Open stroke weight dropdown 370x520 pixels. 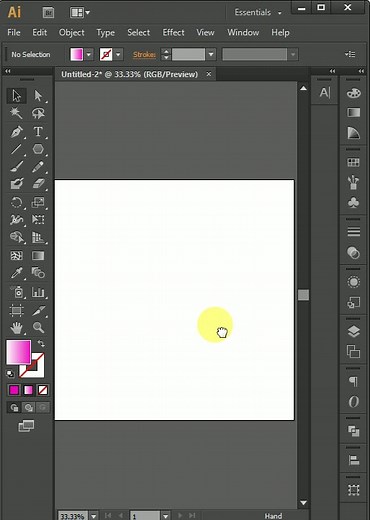coord(211,54)
